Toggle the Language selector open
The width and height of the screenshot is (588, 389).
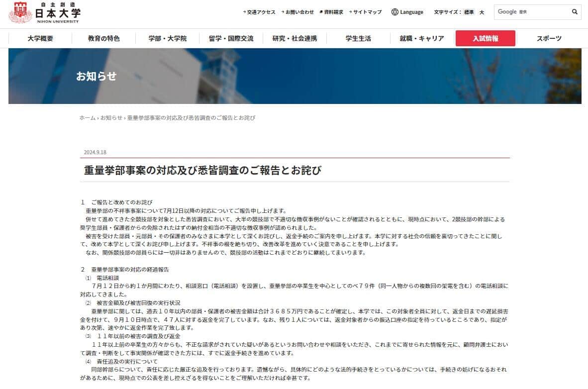407,11
